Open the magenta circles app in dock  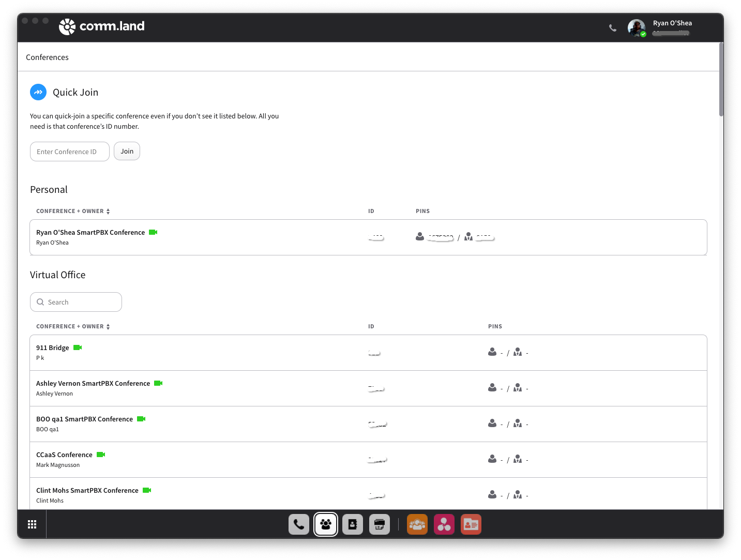coord(444,524)
